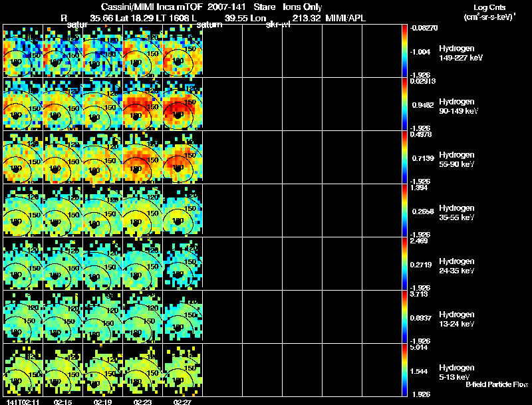Click the '-0.08270' color scale maximum

(x=424, y=28)
